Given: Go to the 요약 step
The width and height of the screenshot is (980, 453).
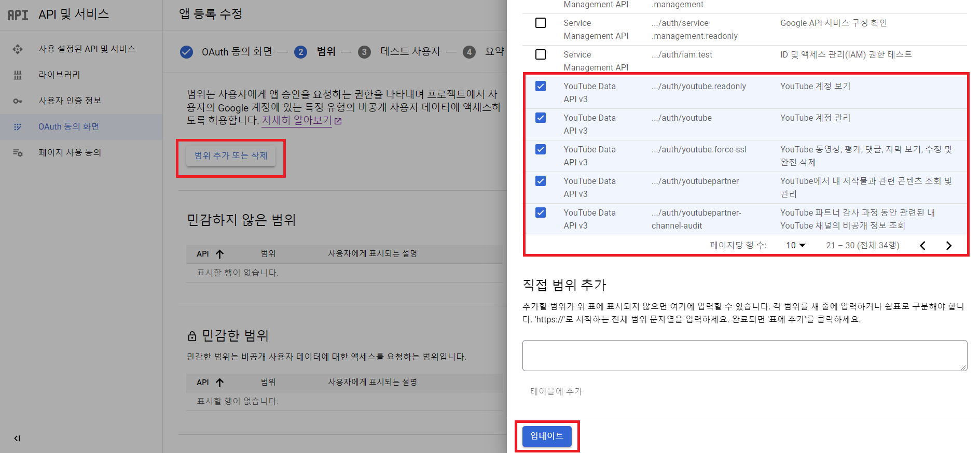Looking at the screenshot, I should click(494, 52).
